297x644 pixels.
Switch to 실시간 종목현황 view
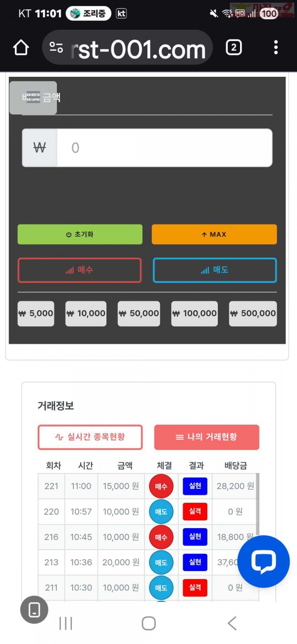90,437
